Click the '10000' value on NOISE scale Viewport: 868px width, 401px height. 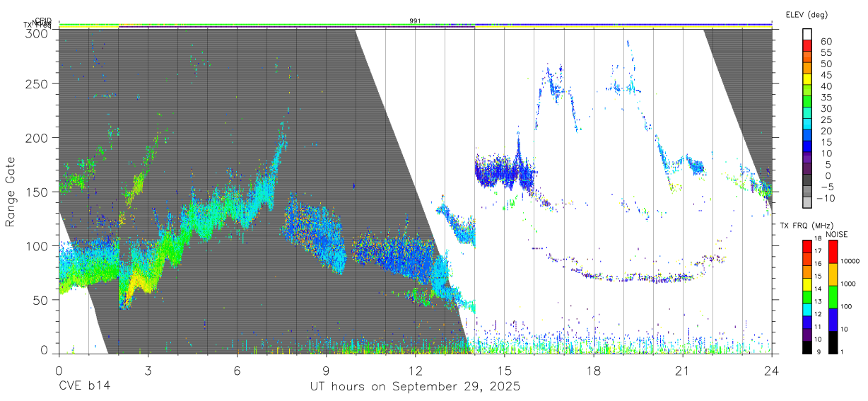tap(850, 261)
